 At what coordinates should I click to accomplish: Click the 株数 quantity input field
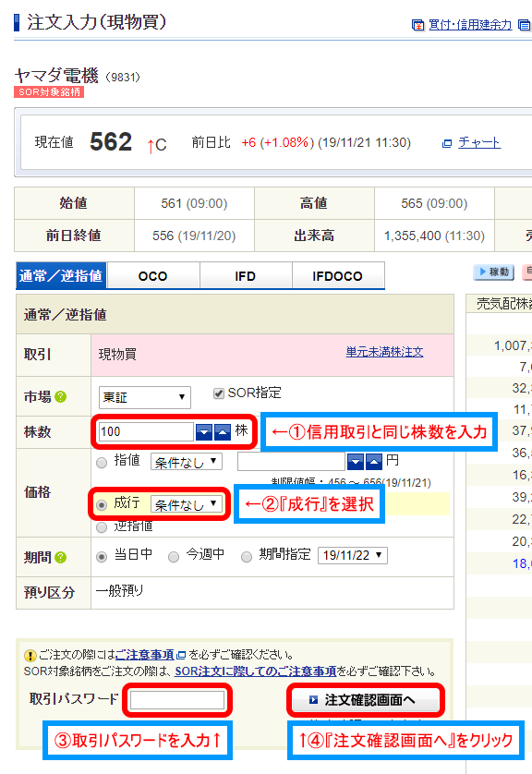point(146,432)
